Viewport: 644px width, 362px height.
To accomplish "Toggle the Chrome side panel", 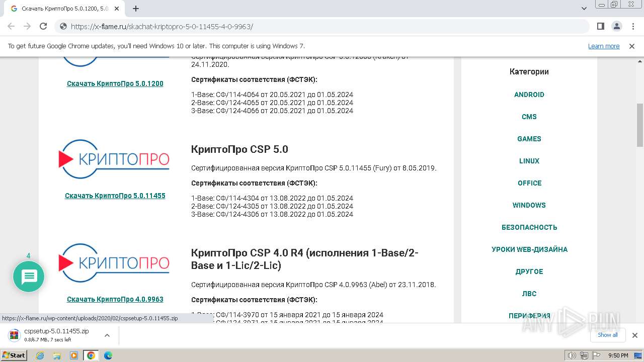I will point(600,26).
